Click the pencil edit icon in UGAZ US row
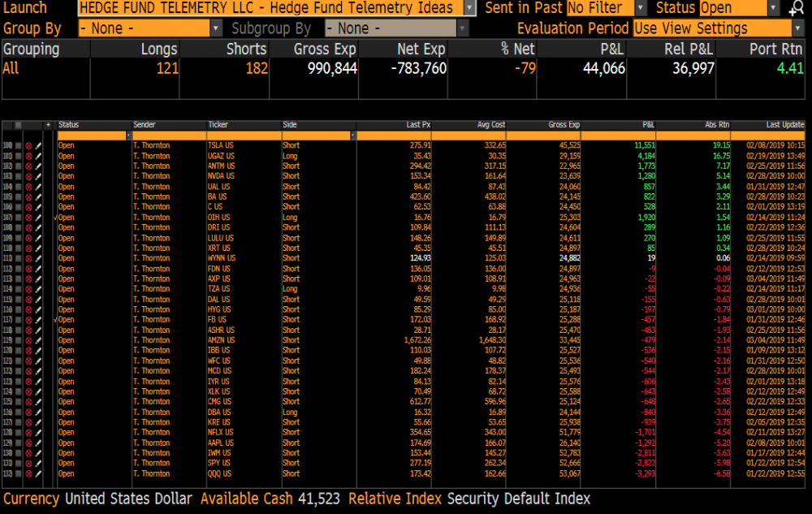Screen dimensions: 812x514 coord(38,157)
